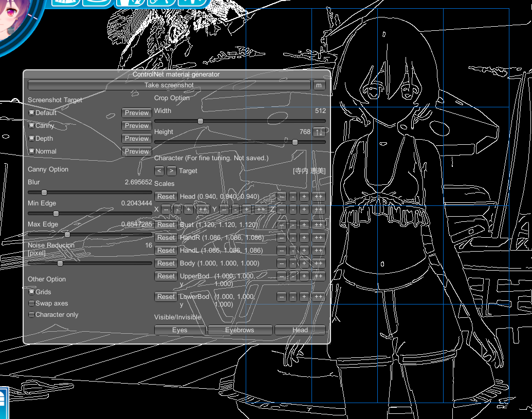Click Z axis + button
This screenshot has height=419, width=532.
pos(304,209)
